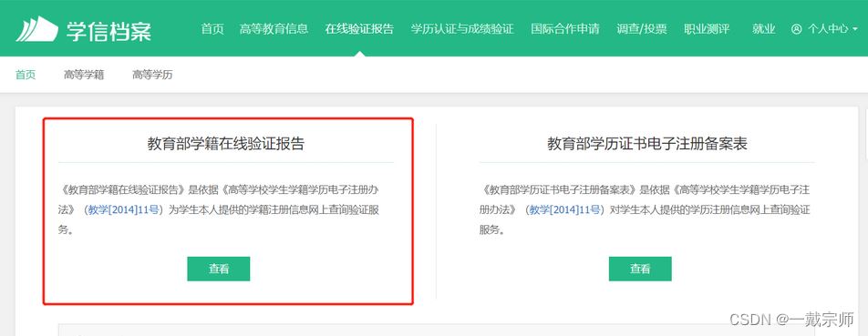Open 高等教育信息 in the navigation bar

pyautogui.click(x=274, y=29)
